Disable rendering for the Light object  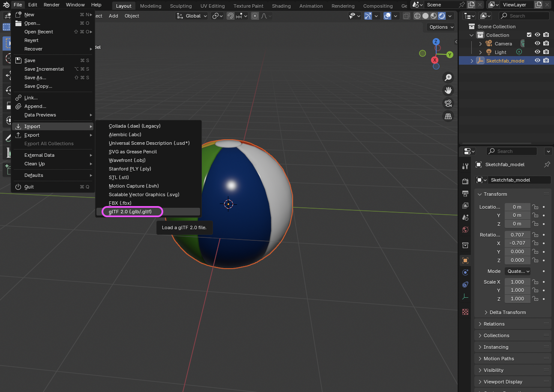[546, 52]
